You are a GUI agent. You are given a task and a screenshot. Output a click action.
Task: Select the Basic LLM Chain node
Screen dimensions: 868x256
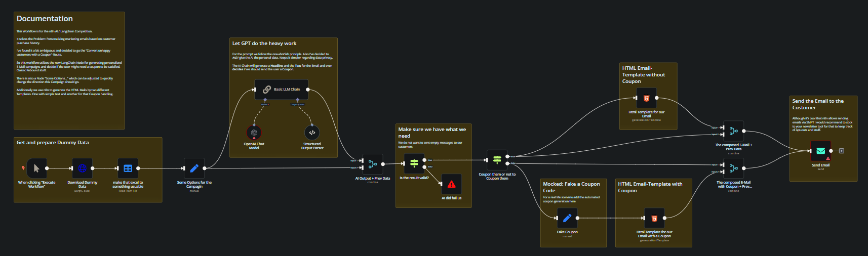(x=281, y=90)
